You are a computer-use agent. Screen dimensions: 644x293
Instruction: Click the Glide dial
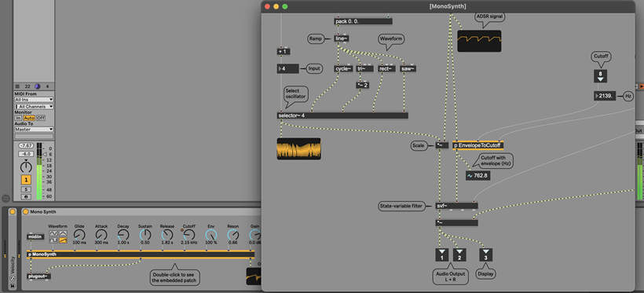click(79, 235)
